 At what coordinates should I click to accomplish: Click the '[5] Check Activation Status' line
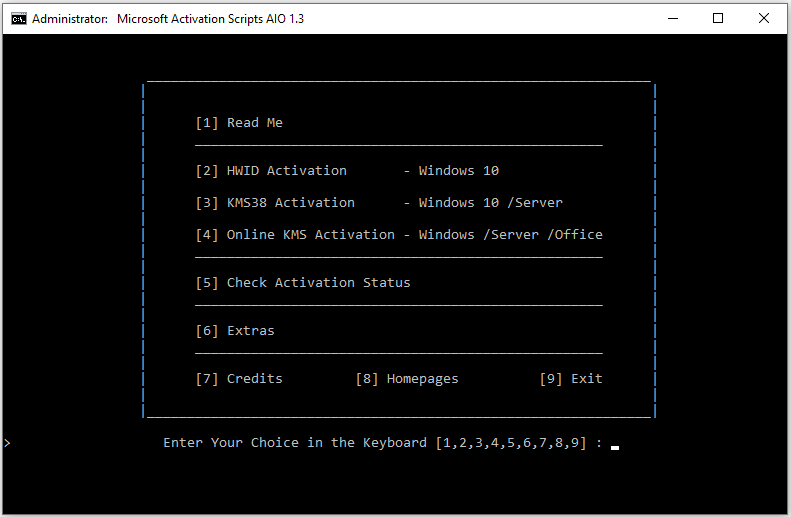(x=303, y=282)
